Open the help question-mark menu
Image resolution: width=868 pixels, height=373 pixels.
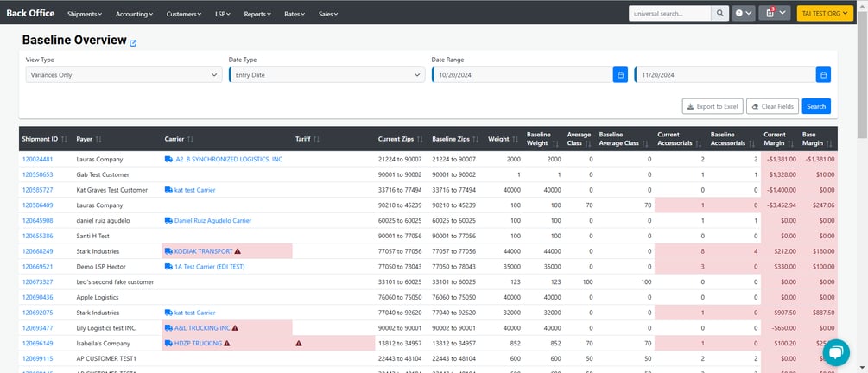[744, 13]
